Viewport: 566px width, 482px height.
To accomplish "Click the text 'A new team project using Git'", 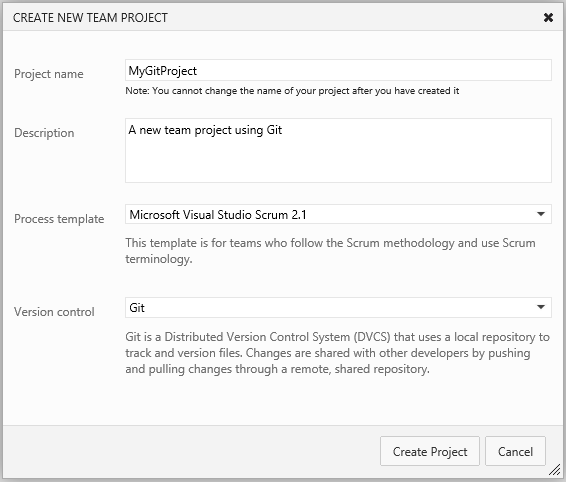I will pyautogui.click(x=205, y=130).
